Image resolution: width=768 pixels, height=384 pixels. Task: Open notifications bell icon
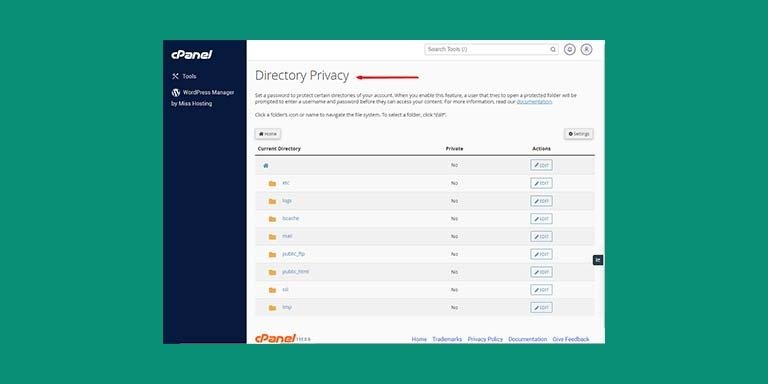(569, 49)
